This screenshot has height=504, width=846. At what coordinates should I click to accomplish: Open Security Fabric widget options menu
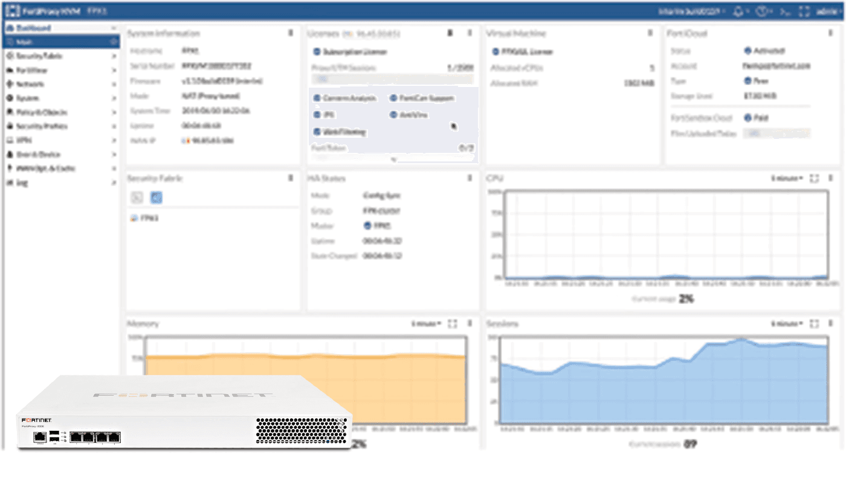click(x=291, y=178)
